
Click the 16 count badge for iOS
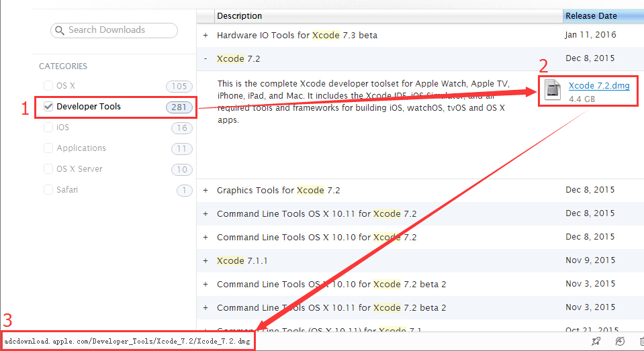(182, 128)
